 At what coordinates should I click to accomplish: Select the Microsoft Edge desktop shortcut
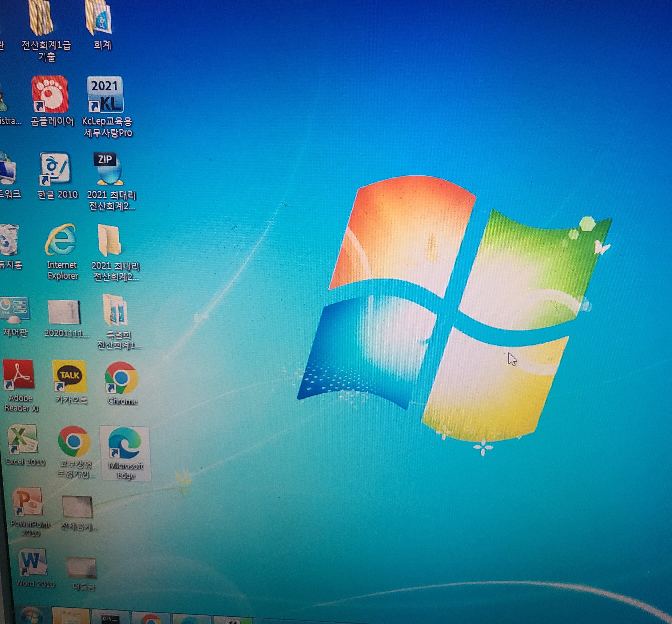point(125,453)
